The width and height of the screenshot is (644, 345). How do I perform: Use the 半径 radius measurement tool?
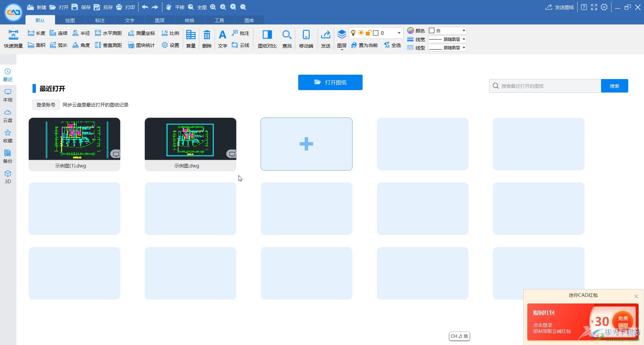tap(81, 33)
